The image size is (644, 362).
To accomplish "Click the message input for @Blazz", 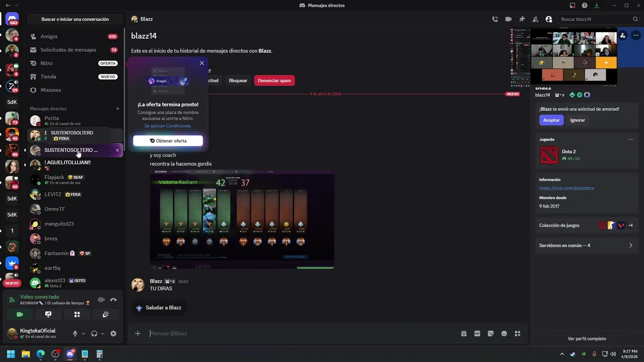I will [302, 333].
